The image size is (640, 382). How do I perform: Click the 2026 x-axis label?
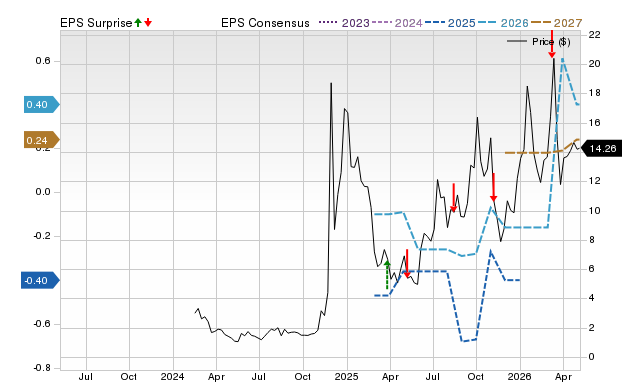520,376
